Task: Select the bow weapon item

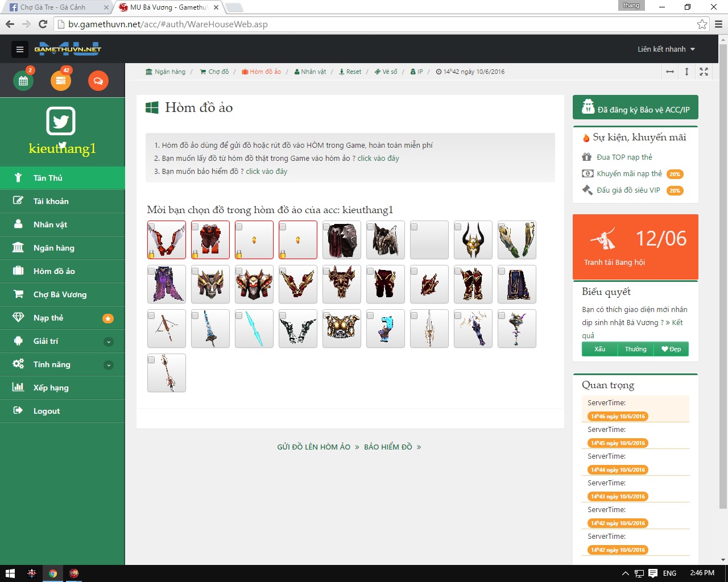Action: pyautogui.click(x=167, y=329)
